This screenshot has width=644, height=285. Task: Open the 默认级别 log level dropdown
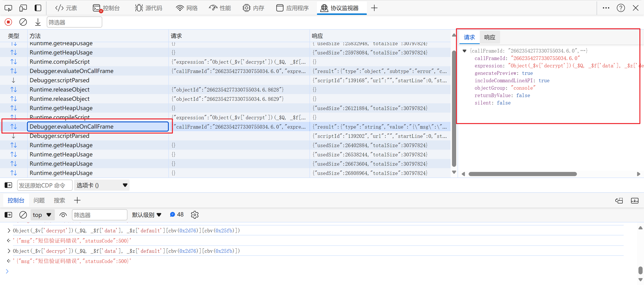(147, 215)
